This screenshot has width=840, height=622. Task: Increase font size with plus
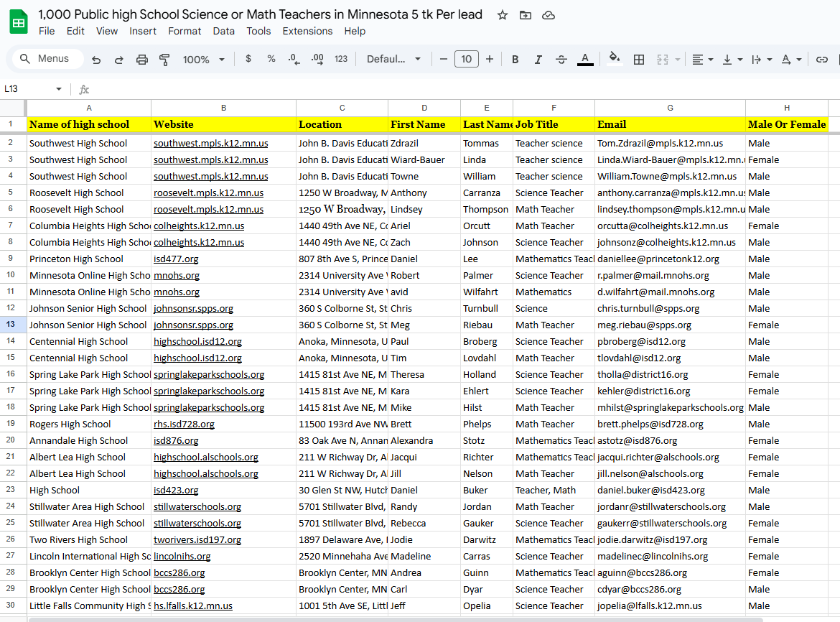(489, 59)
